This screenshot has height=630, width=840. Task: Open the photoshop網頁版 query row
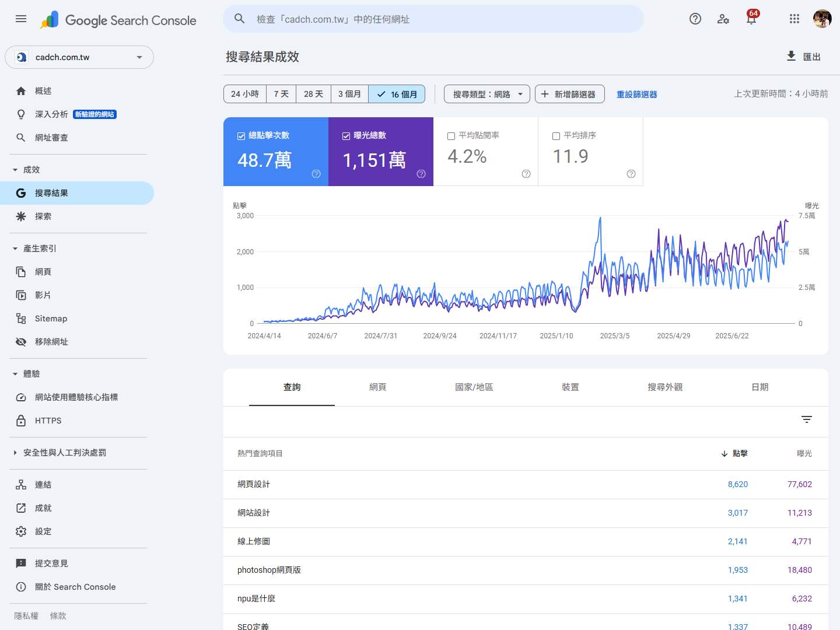[526, 570]
